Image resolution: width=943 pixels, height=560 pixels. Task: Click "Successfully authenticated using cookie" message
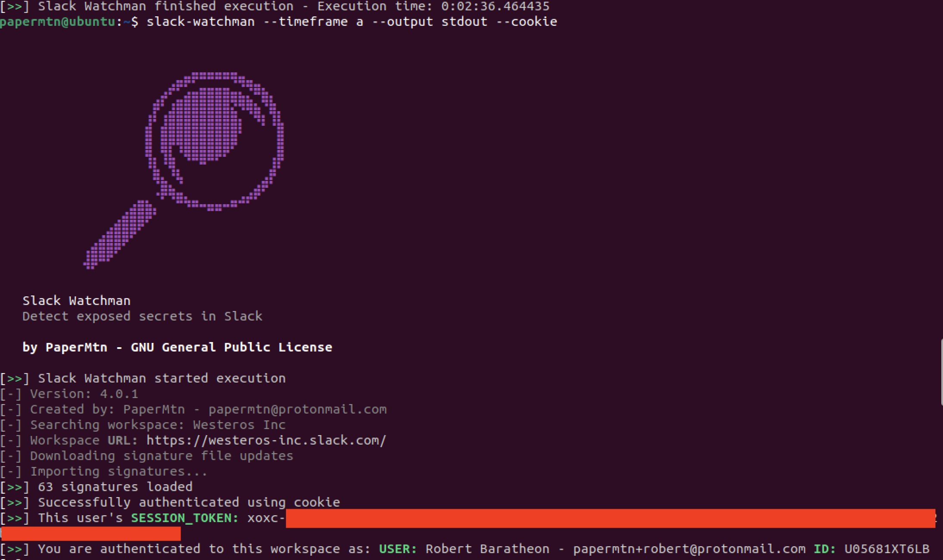click(x=189, y=502)
